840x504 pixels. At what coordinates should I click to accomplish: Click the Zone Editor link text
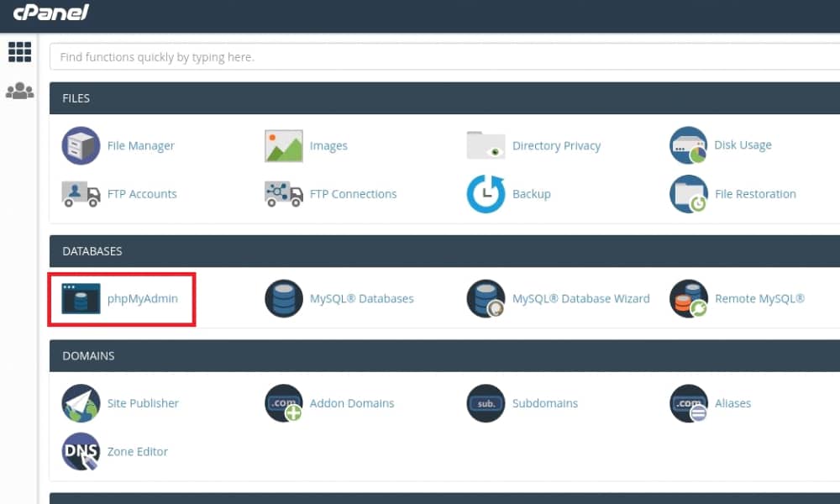(x=138, y=452)
